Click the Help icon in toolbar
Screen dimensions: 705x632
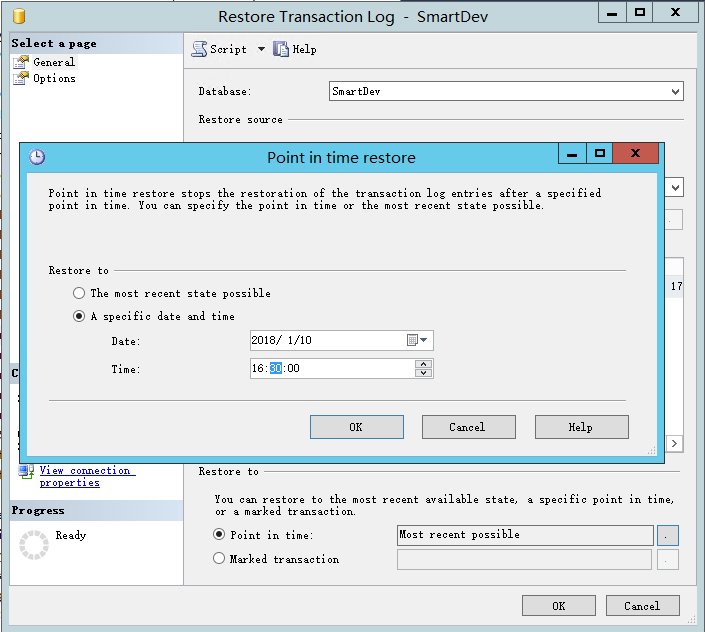(x=281, y=49)
